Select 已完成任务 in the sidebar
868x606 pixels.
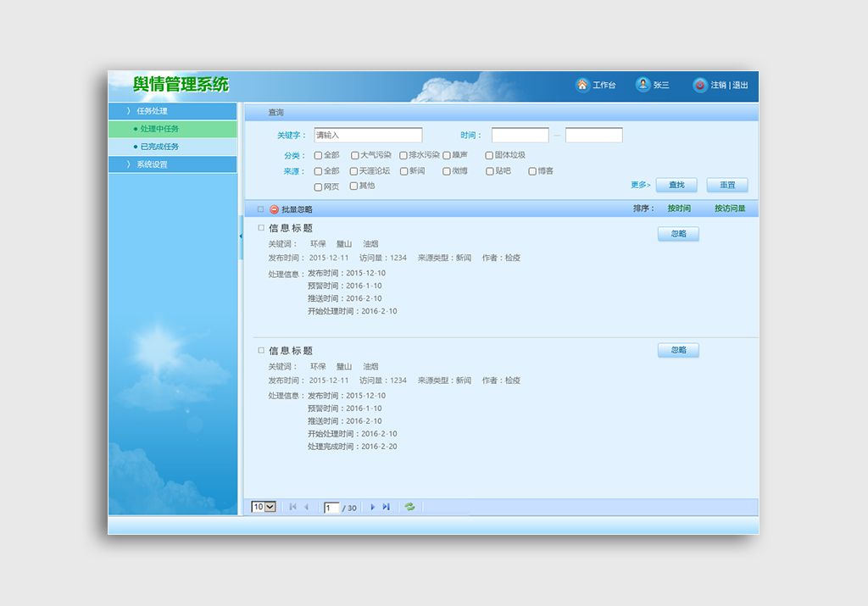click(173, 147)
